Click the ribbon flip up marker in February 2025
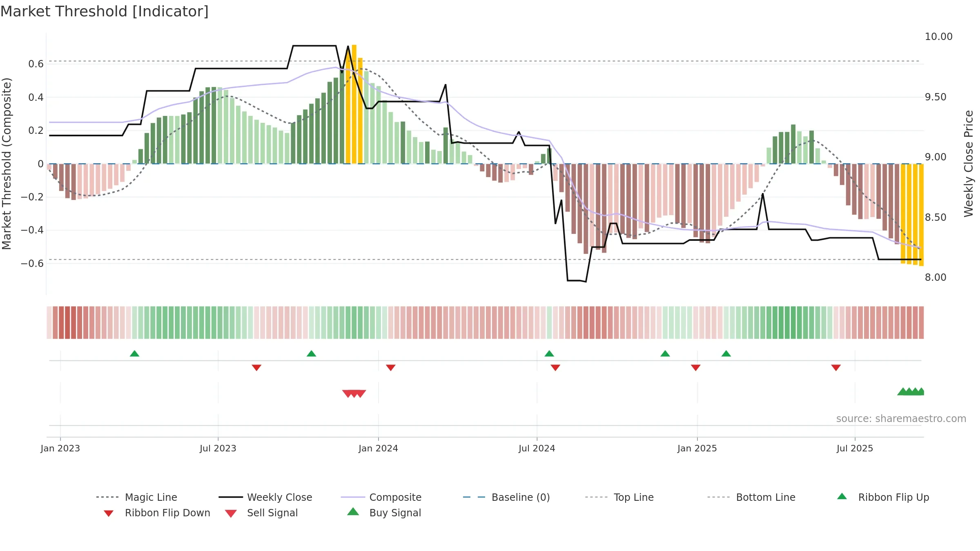 pyautogui.click(x=726, y=353)
